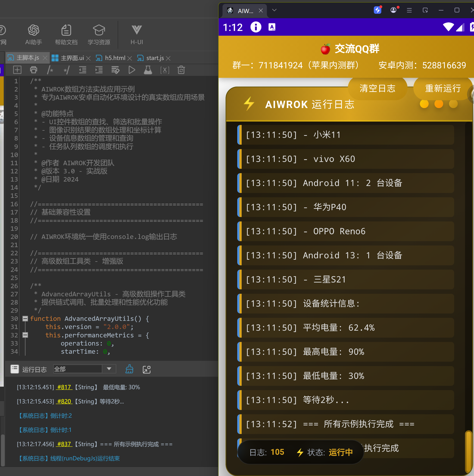
Task: Click the uncomment */ icon
Action: coord(67,70)
